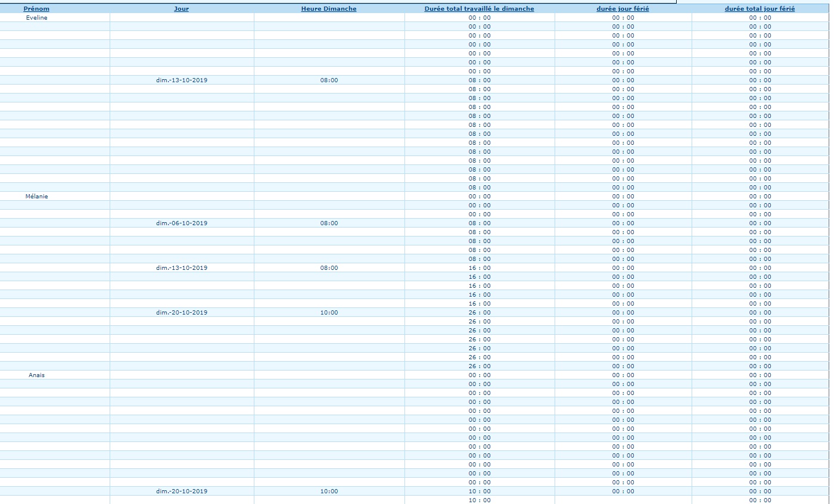Sort by the Prénom column header

pos(36,9)
